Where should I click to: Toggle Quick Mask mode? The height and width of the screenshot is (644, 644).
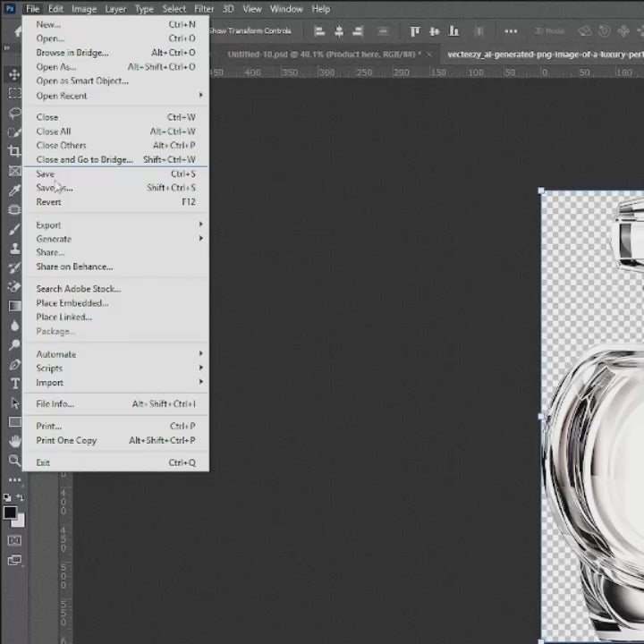tap(14, 541)
